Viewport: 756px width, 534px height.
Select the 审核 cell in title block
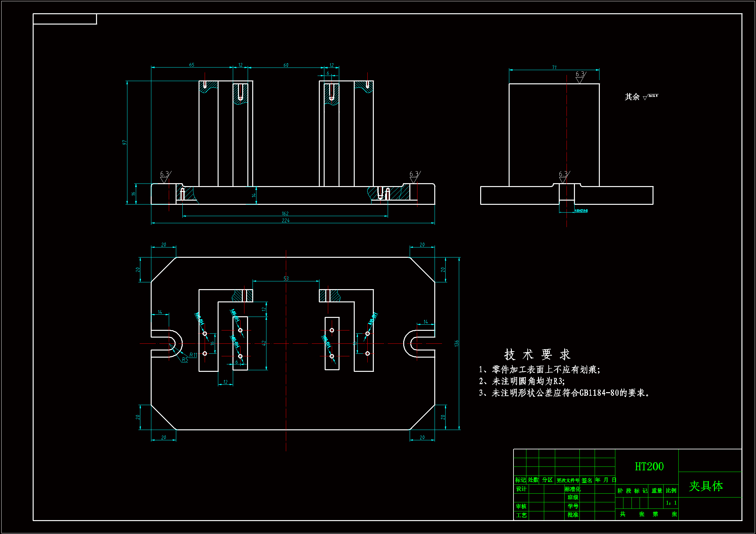pos(521,506)
